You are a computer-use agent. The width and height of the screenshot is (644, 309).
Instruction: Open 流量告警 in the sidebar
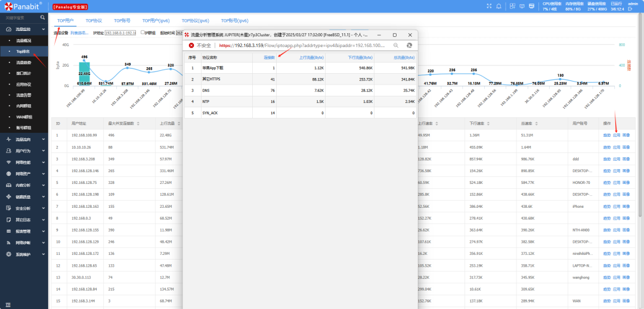pos(24,95)
